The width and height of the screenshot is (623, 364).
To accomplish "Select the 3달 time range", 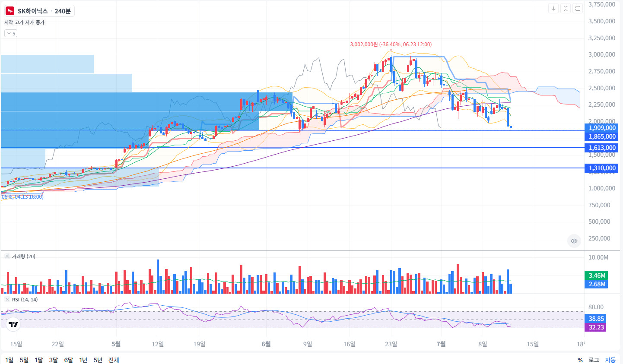I will coord(54,360).
